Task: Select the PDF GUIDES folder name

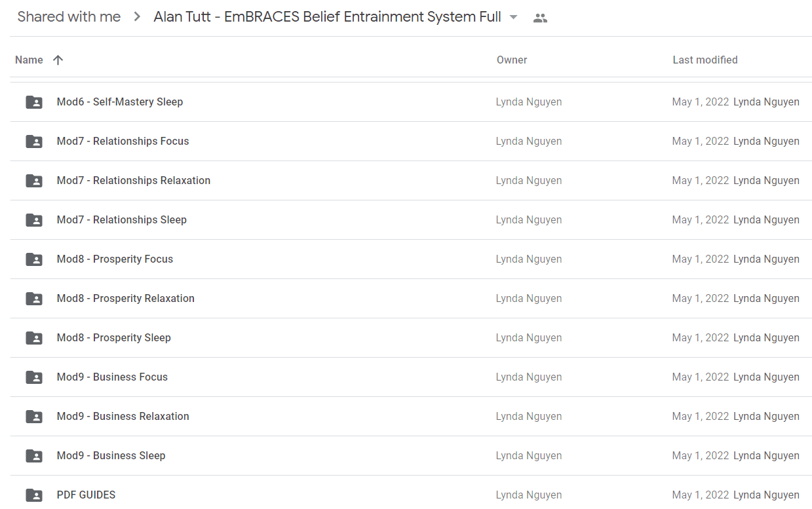Action: [x=86, y=495]
